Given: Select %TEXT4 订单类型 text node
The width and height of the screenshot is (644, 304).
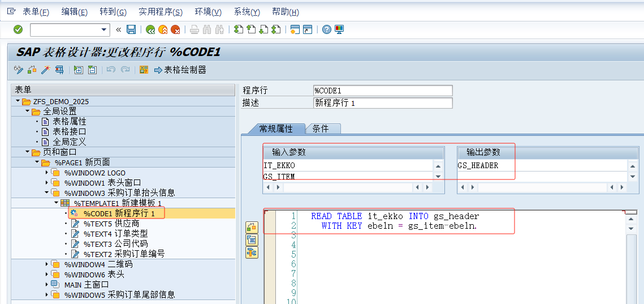Looking at the screenshot, I should 116,234.
